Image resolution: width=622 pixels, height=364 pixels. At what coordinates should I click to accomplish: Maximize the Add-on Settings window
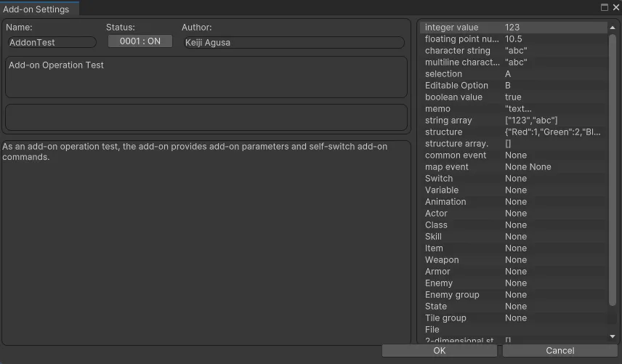point(605,7)
